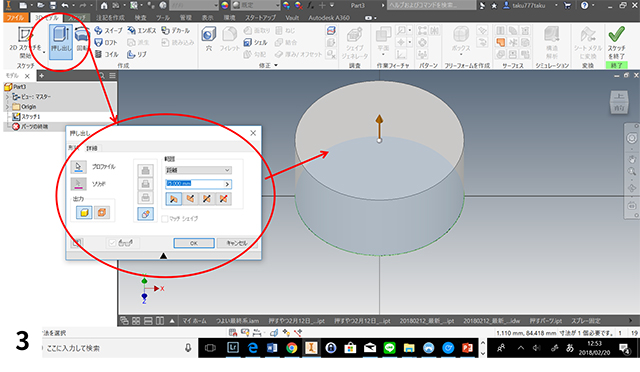
Task: Select the 押し出し (Extrude) tool in ribbon
Action: tap(61, 41)
